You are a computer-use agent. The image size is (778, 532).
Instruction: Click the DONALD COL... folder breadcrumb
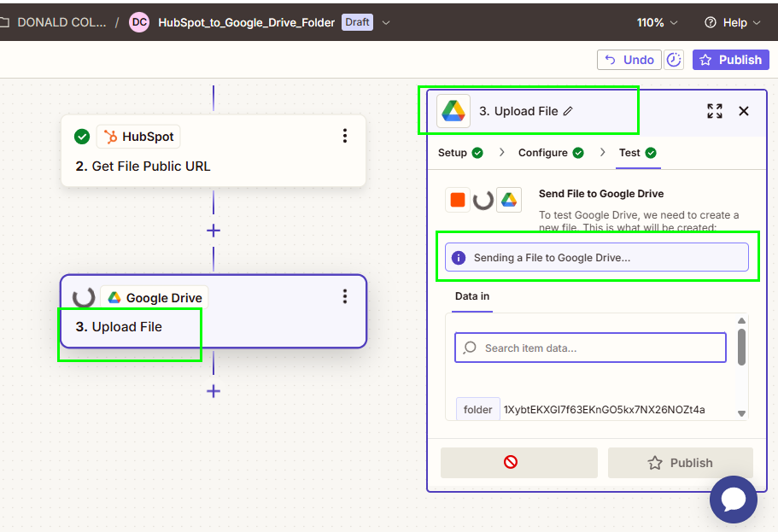click(x=61, y=22)
